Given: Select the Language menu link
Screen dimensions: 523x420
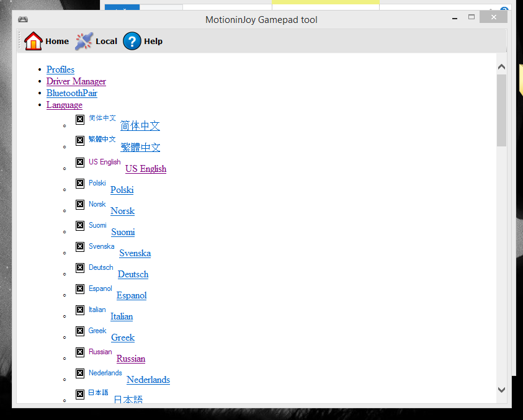Looking at the screenshot, I should coord(64,105).
